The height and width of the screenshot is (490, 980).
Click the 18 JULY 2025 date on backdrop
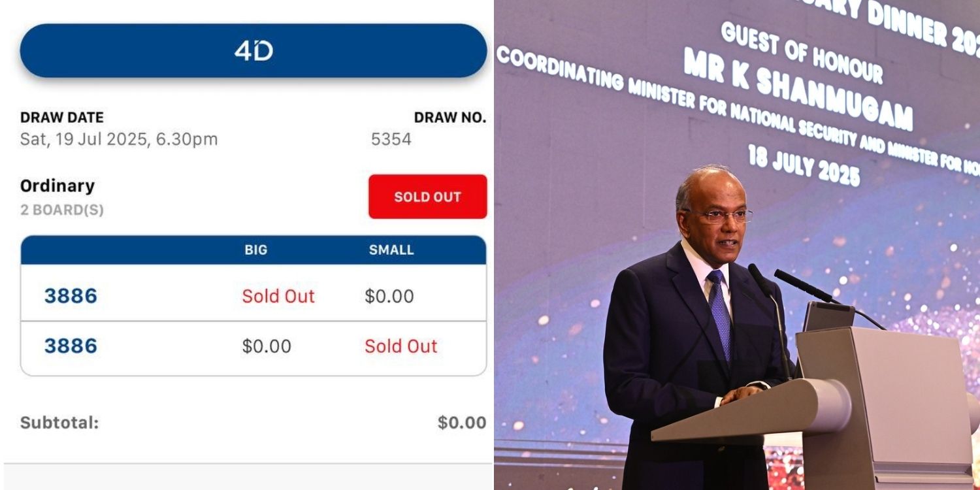(x=804, y=165)
